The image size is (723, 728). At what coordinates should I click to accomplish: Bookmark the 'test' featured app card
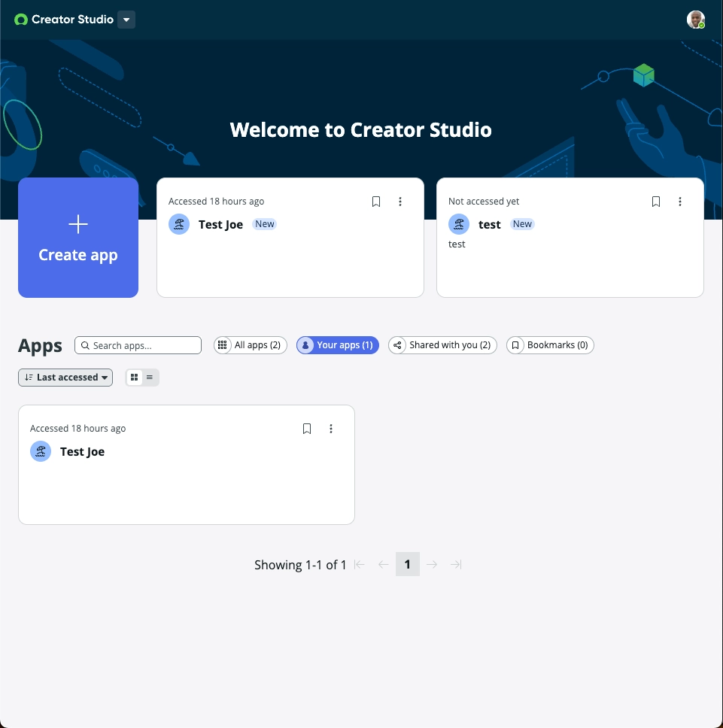click(656, 202)
